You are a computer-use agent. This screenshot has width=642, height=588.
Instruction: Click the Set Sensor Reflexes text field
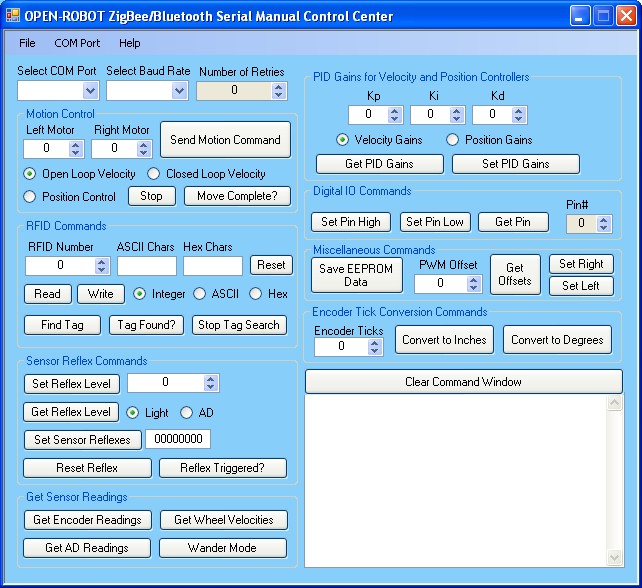[178, 439]
